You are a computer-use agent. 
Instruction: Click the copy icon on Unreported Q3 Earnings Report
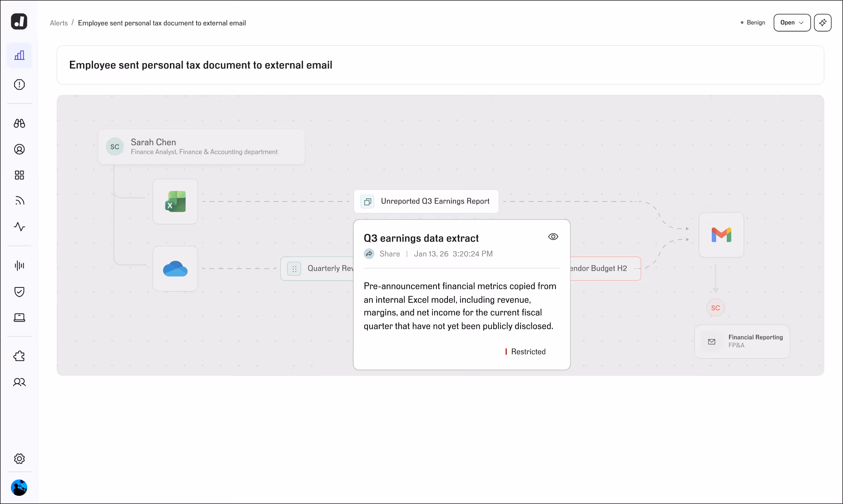point(367,202)
